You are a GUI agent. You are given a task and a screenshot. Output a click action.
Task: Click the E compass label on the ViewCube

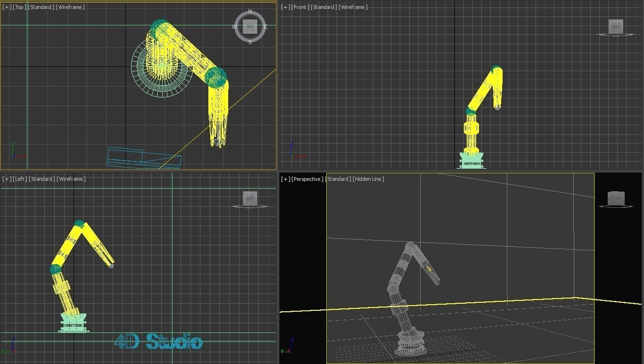coord(265,27)
